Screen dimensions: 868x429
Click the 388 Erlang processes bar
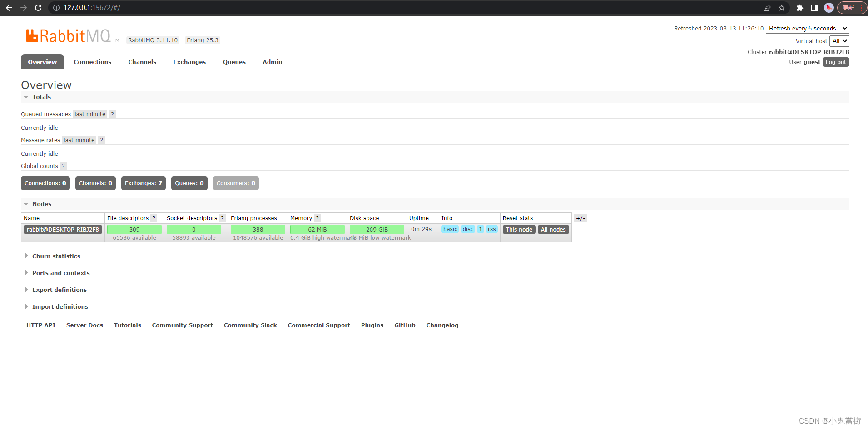[258, 230]
